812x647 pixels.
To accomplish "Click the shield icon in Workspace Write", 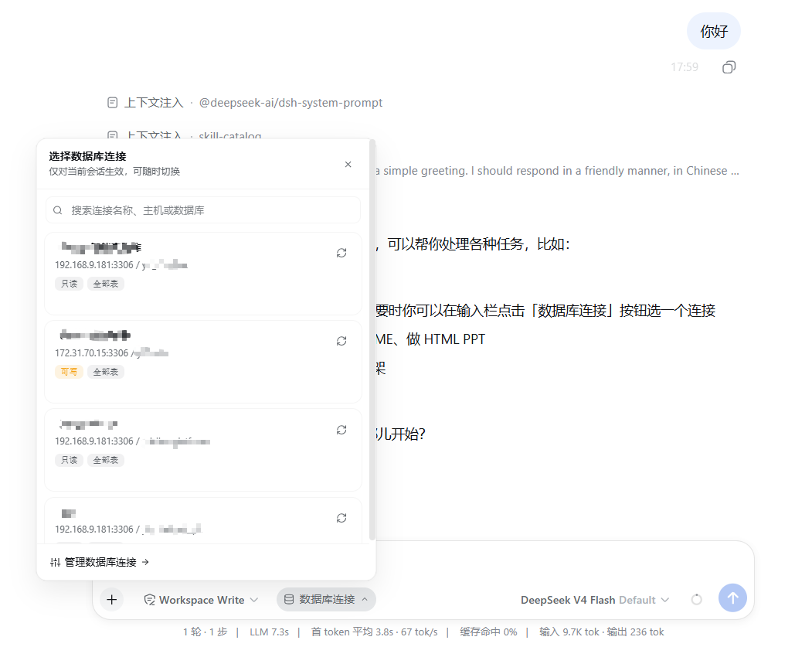I will [x=150, y=600].
